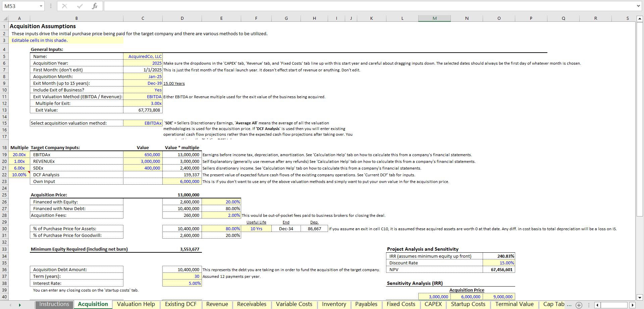Click inside the formula bar input field
Image resolution: width=644 pixels, height=309 pixels.
pyautogui.click(x=302, y=6)
